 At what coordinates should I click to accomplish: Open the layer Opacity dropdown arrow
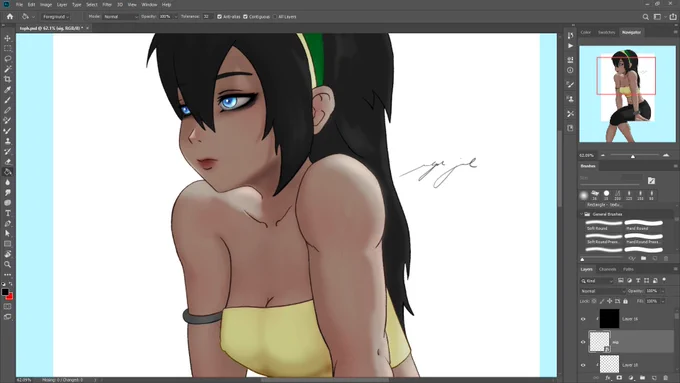click(664, 291)
